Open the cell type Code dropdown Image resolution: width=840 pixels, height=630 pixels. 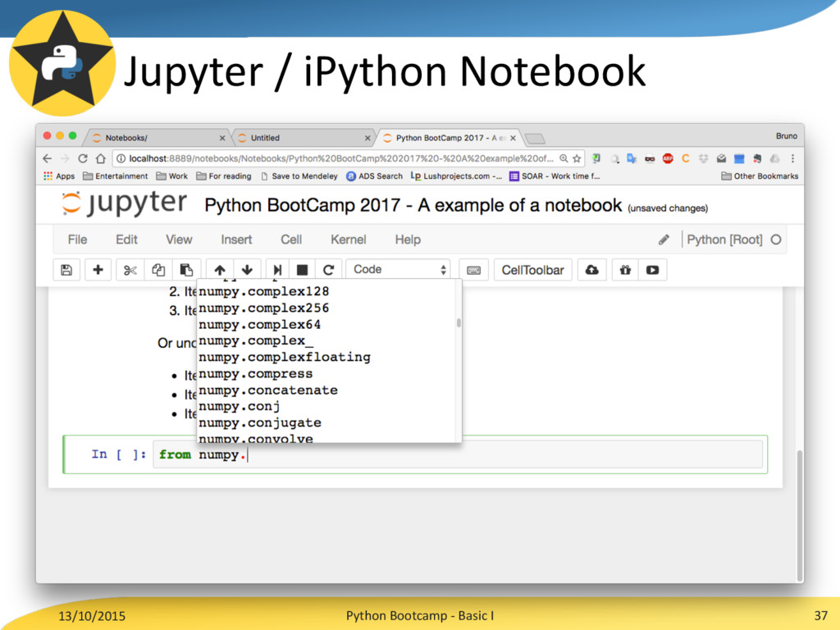pos(399,269)
